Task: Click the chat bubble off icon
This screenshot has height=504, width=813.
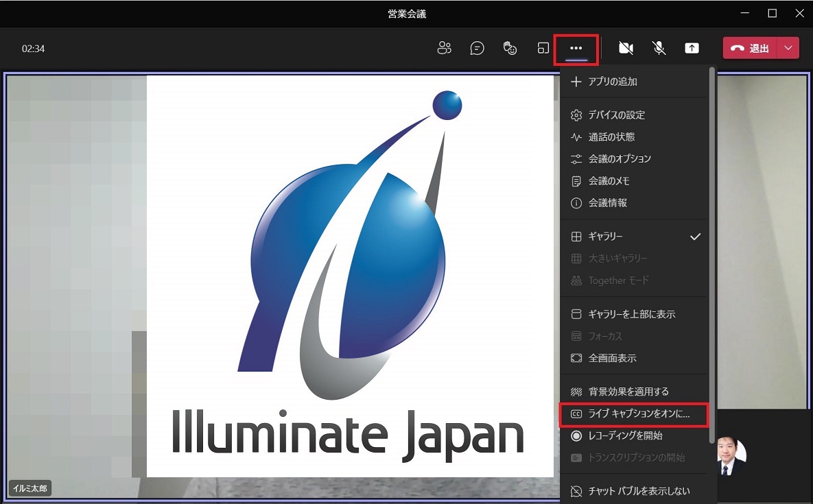Action: pyautogui.click(x=576, y=491)
